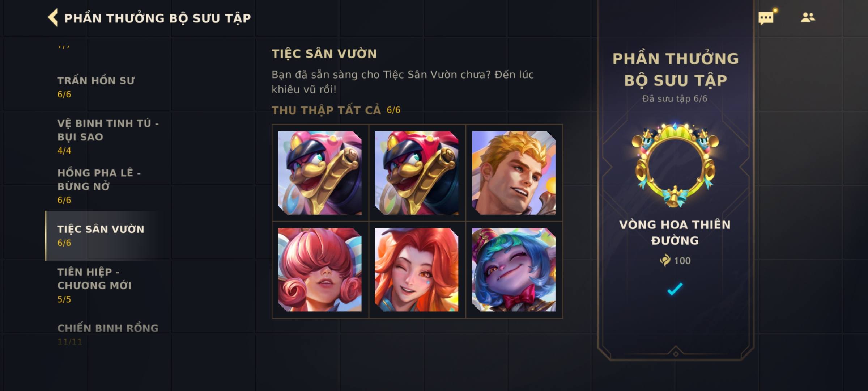Screen dimensions: 868x391
Task: Select the red pirate bird skin portrait
Action: (x=417, y=173)
